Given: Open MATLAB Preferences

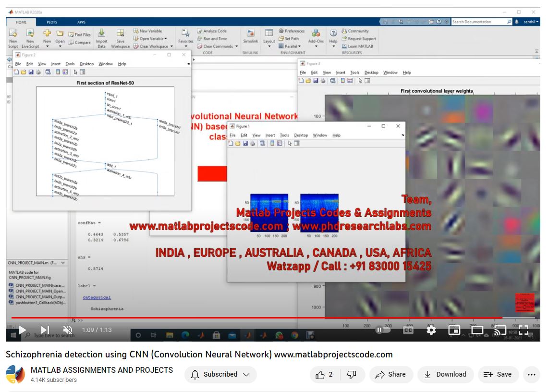Looking at the screenshot, I should 292,31.
